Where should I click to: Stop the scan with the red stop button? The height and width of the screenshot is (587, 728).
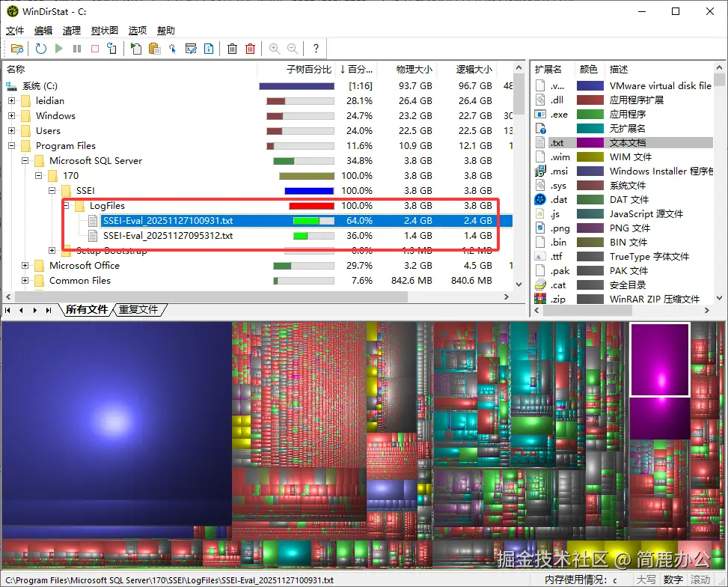(96, 48)
